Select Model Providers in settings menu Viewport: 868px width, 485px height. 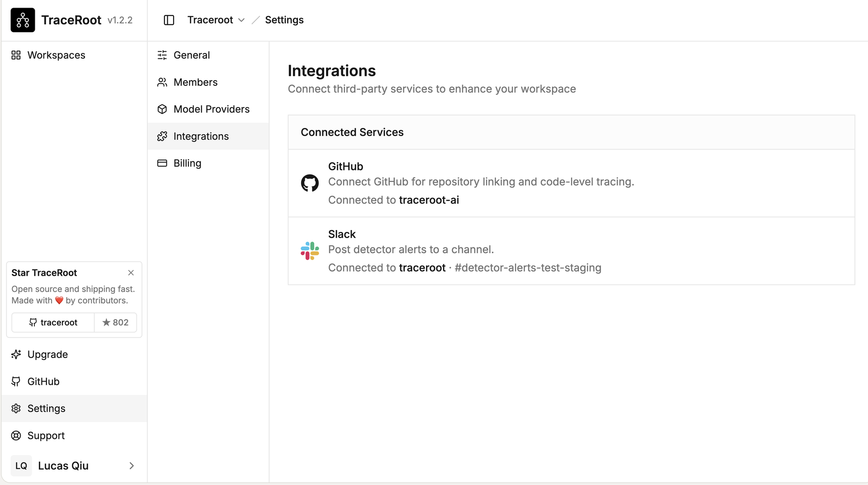[x=208, y=109]
